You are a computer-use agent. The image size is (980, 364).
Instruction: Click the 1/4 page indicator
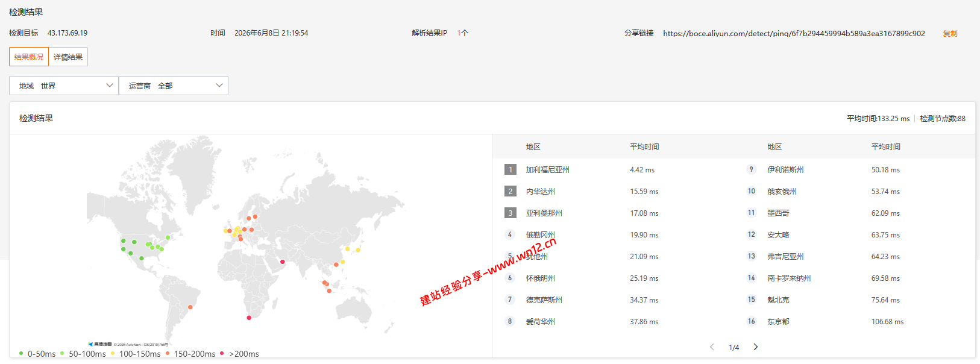coord(733,348)
